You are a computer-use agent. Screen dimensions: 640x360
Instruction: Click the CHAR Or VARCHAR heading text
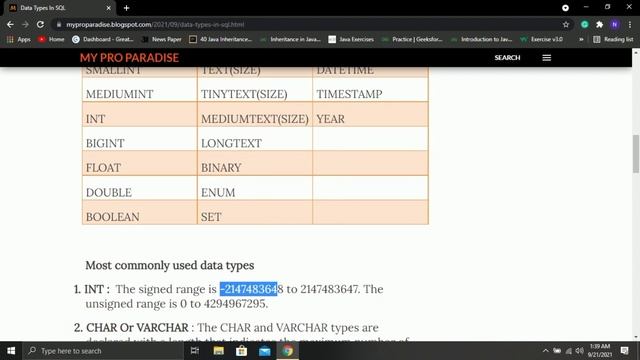[x=137, y=328]
